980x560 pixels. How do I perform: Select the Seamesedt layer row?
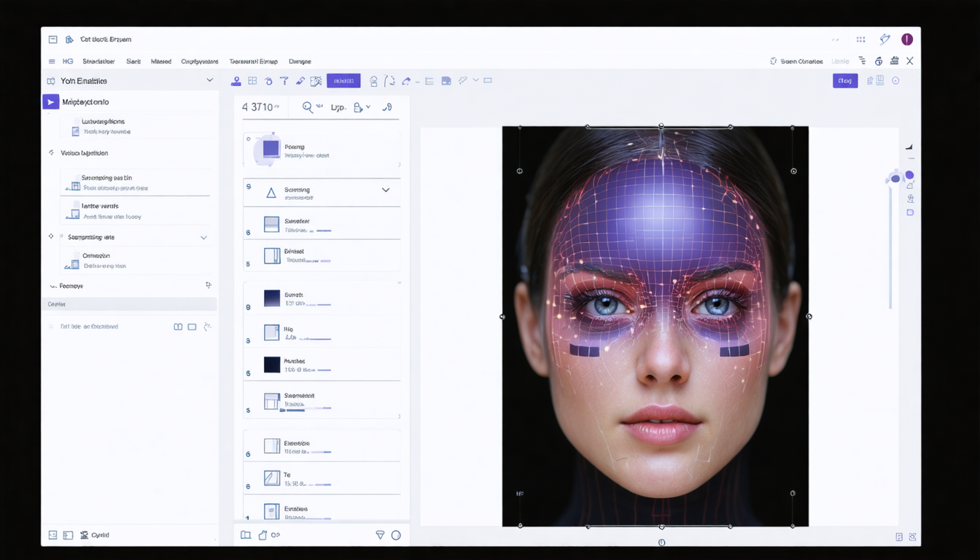point(322,400)
